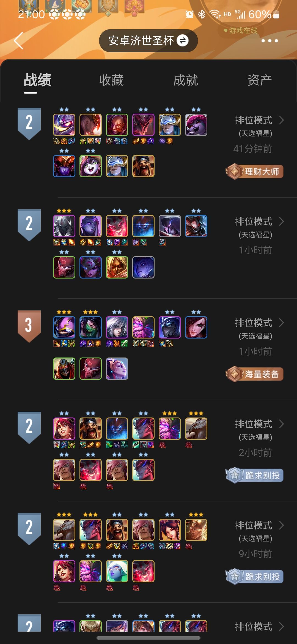The image size is (297, 644).
Task: Tap the 海量装备 achievement badge
Action: (255, 374)
